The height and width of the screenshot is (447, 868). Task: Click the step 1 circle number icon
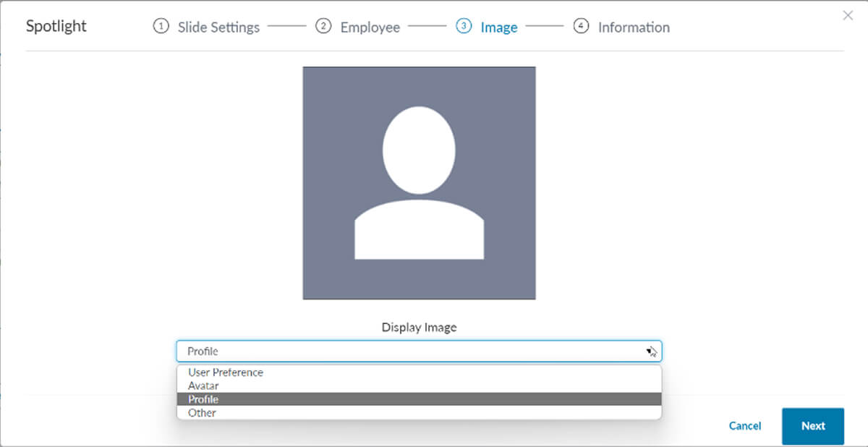(161, 27)
